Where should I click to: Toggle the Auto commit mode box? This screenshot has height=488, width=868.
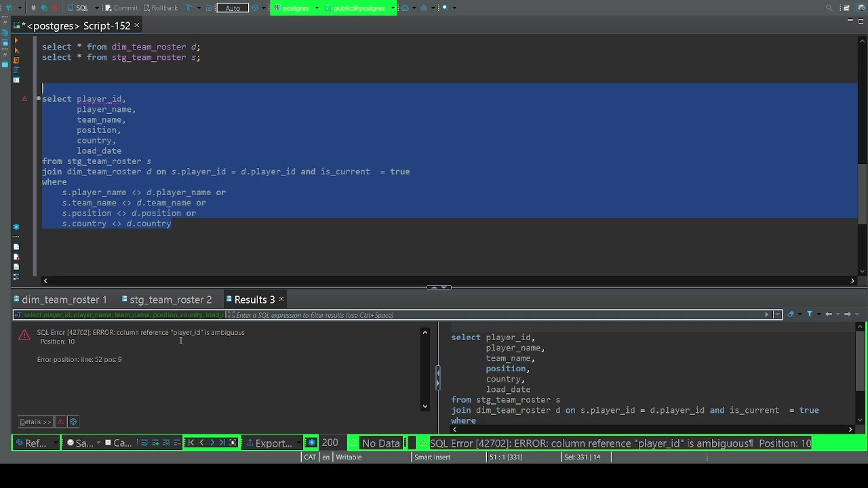pos(233,7)
